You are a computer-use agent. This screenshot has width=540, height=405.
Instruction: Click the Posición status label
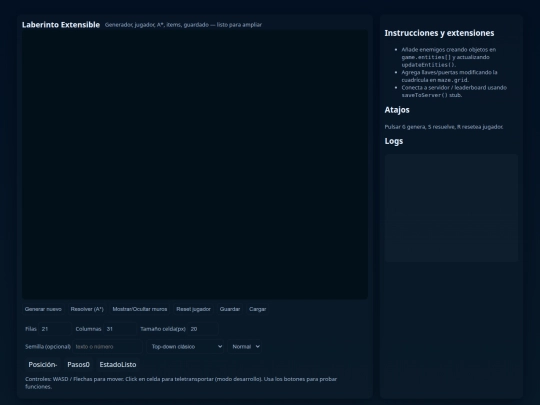tap(43, 364)
